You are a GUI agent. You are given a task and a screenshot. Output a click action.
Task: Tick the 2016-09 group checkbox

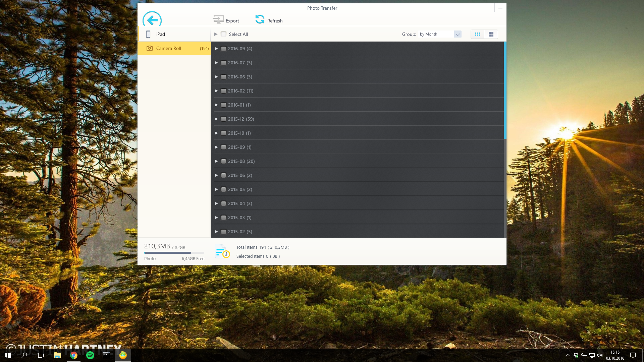(x=224, y=49)
